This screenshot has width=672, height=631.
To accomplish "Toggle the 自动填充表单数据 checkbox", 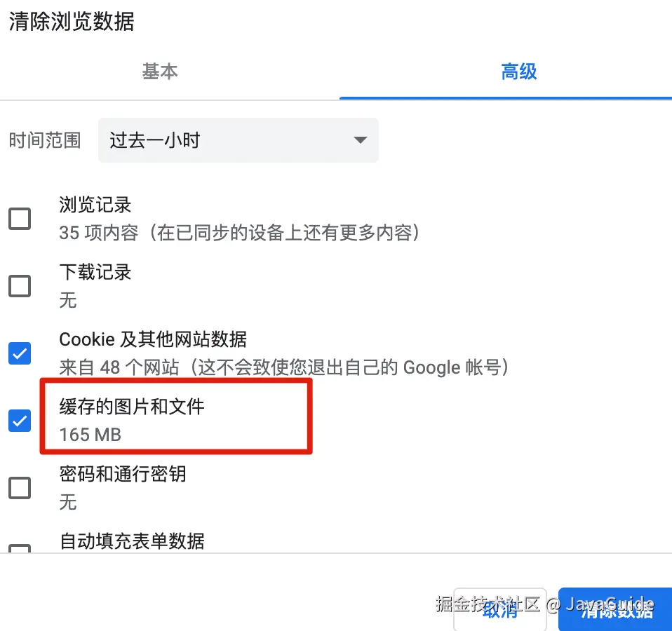I will point(20,548).
